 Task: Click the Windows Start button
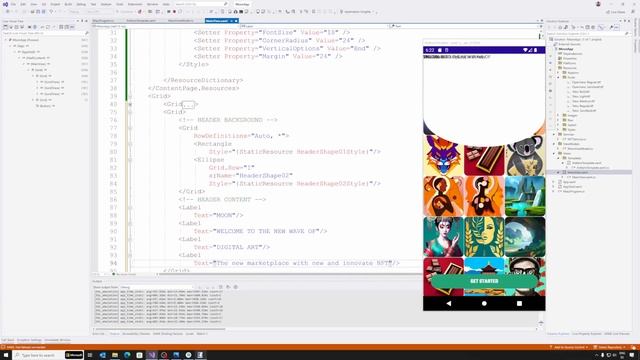(6, 355)
